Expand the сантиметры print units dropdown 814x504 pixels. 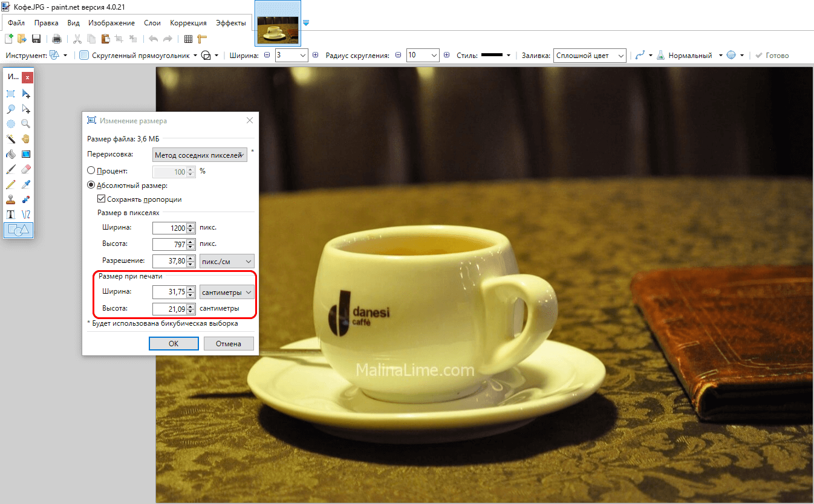click(x=227, y=292)
